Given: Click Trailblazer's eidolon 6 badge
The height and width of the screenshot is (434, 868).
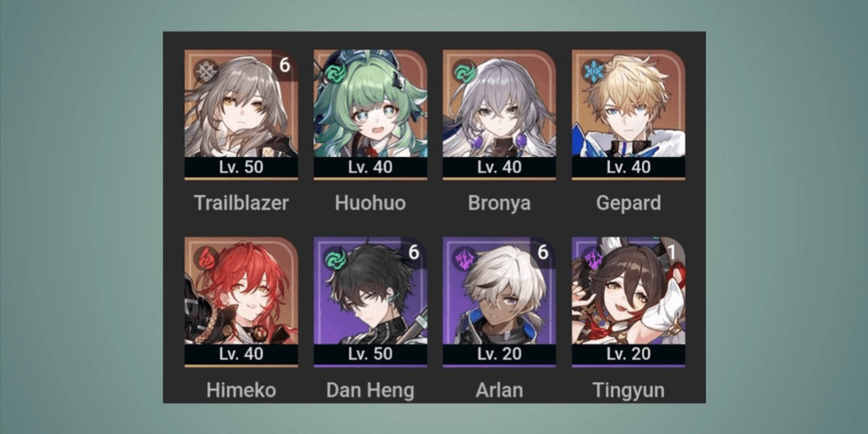Looking at the screenshot, I should coord(285,65).
